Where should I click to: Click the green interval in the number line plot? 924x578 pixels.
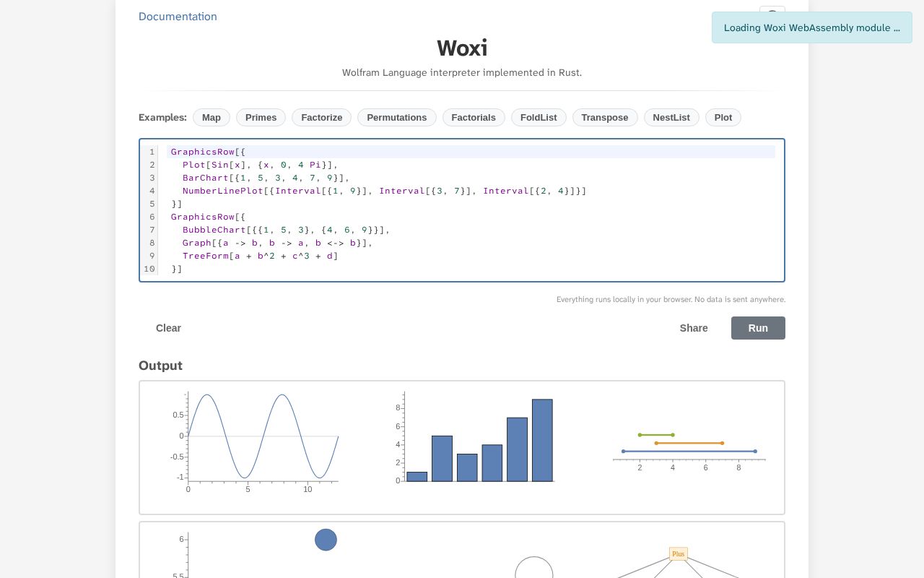656,435
